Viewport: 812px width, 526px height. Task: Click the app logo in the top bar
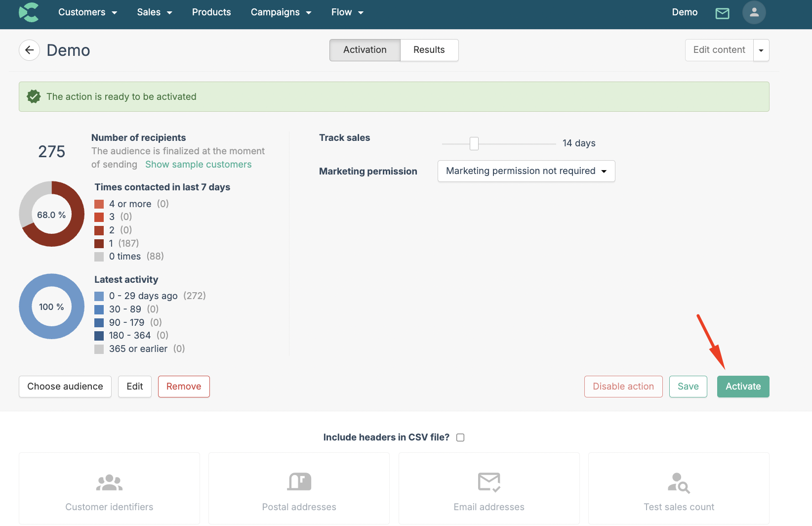pos(29,12)
